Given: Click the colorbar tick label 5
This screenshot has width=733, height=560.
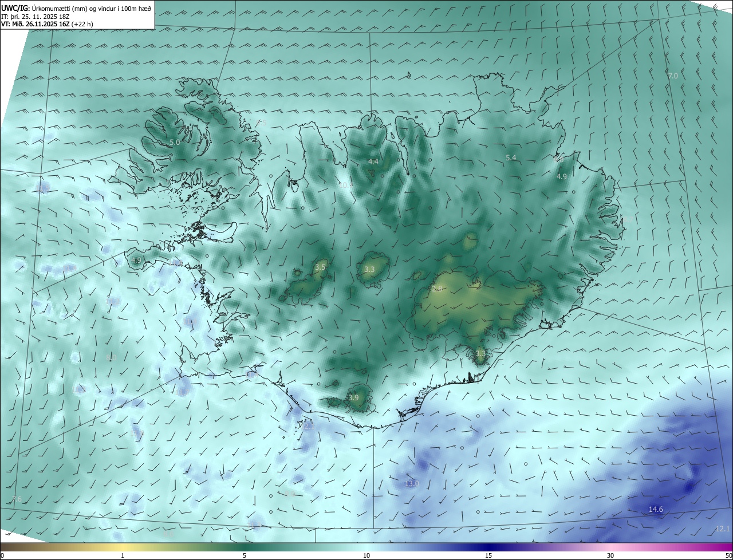Looking at the screenshot, I should coord(245,555).
